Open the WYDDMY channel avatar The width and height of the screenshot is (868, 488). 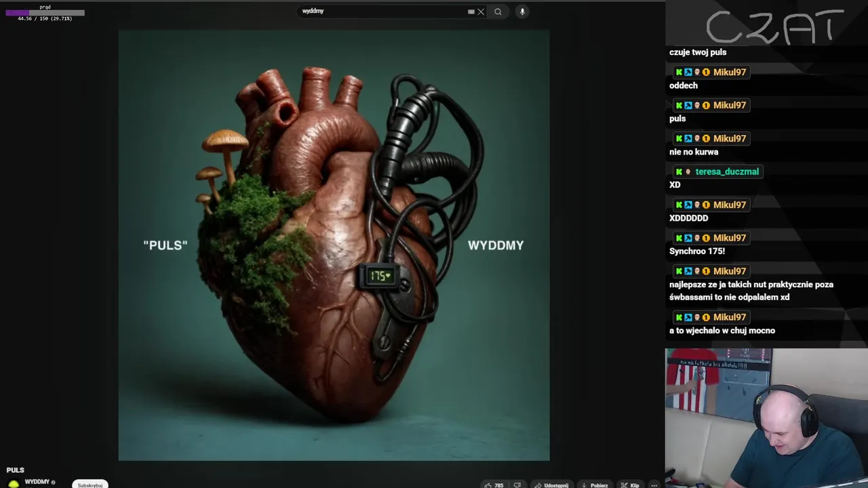point(13,484)
